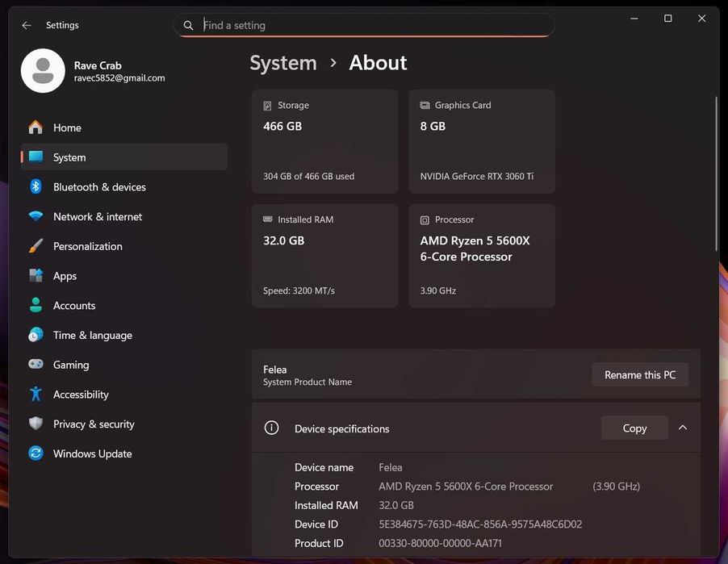Click the Device name value Felea
Image resolution: width=728 pixels, height=564 pixels.
[391, 467]
